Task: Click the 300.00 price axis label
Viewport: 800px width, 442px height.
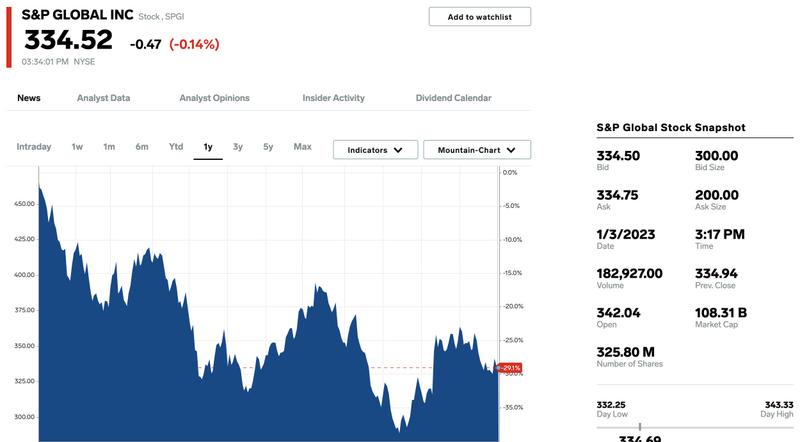Action: coord(24,416)
